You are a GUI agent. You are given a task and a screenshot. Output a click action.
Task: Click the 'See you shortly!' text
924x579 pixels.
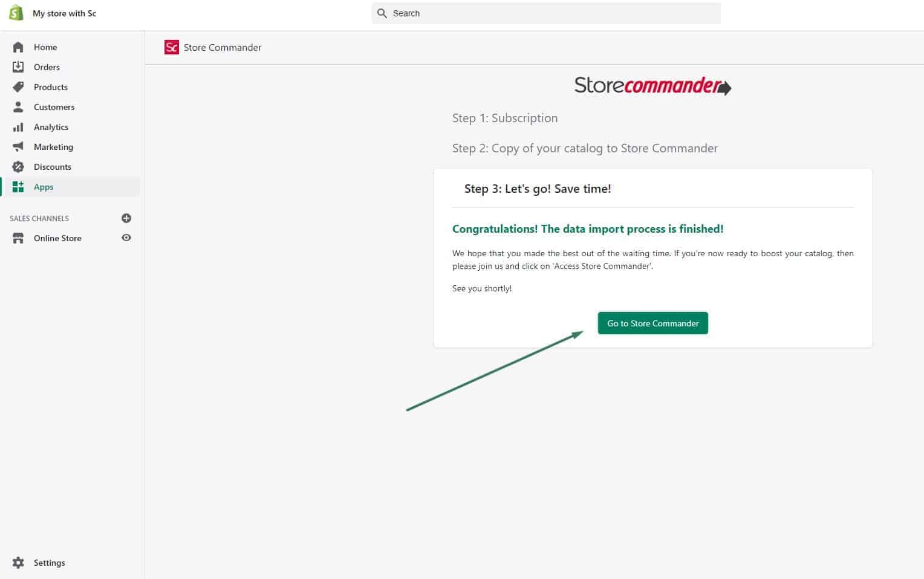482,288
